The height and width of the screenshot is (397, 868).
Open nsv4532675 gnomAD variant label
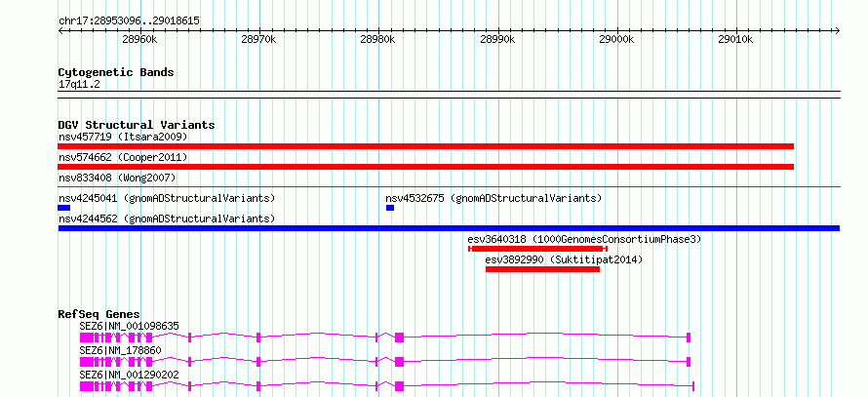(493, 198)
